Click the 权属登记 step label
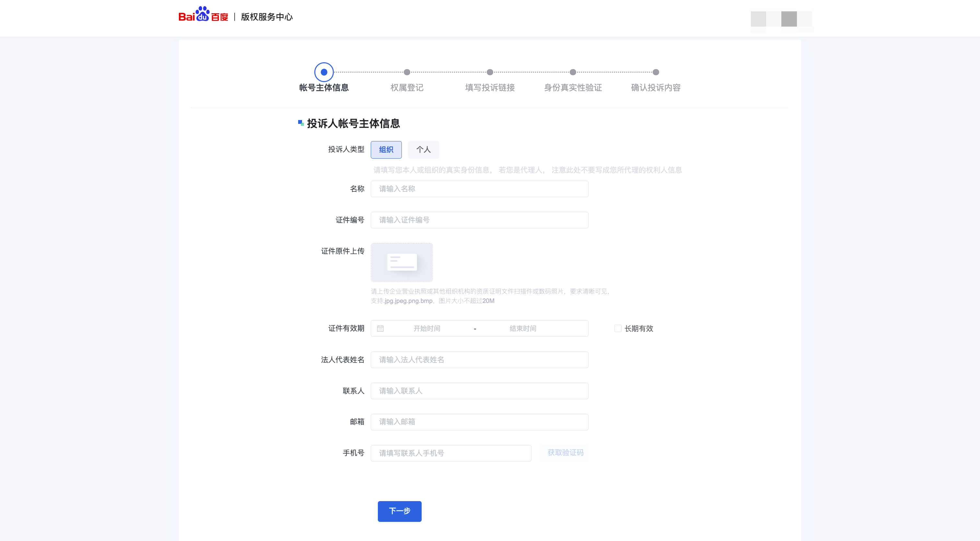 point(407,88)
